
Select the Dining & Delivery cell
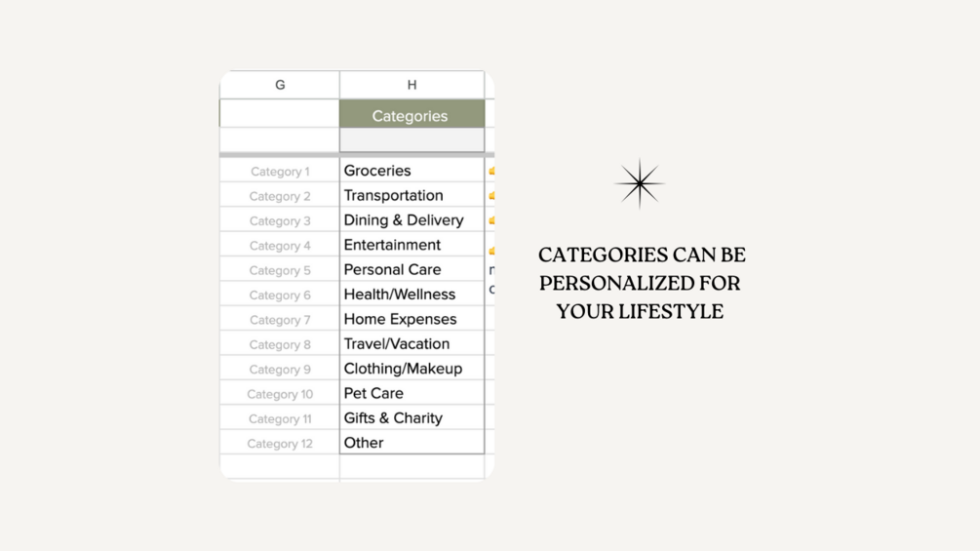coord(411,220)
